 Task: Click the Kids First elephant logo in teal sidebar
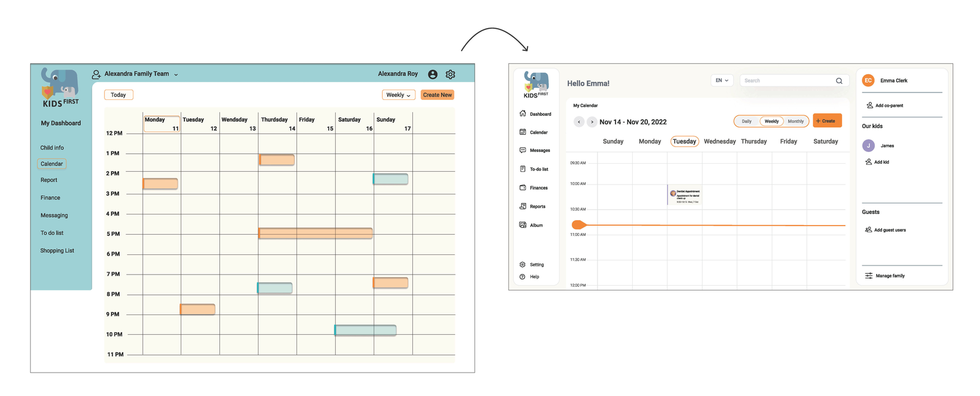[x=60, y=88]
